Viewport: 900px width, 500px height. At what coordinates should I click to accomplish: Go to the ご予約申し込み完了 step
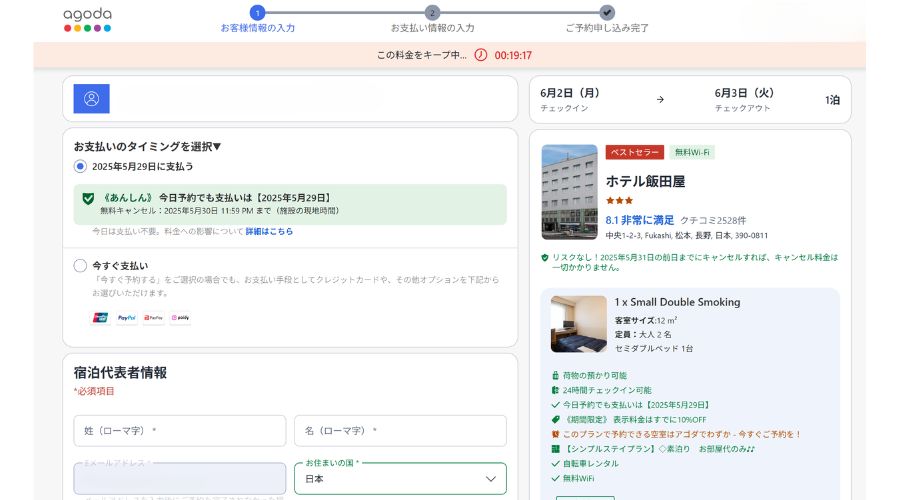pyautogui.click(x=607, y=13)
